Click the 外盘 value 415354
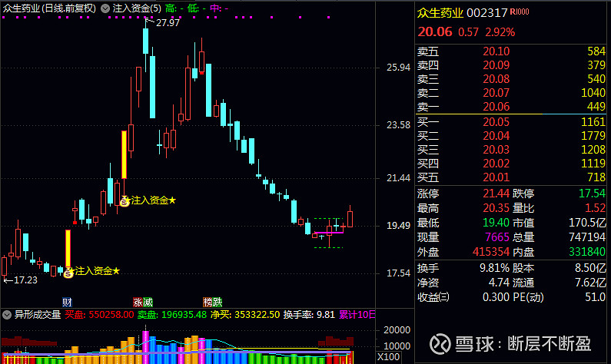 (x=491, y=252)
